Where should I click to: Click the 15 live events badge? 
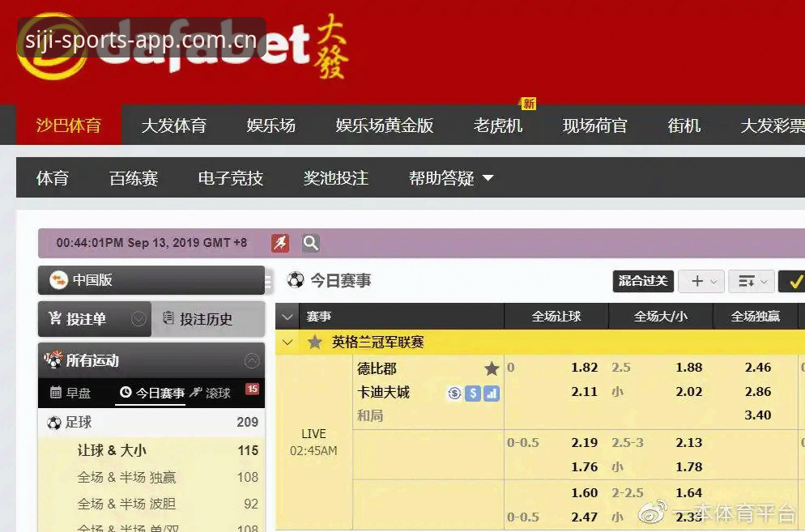(252, 389)
